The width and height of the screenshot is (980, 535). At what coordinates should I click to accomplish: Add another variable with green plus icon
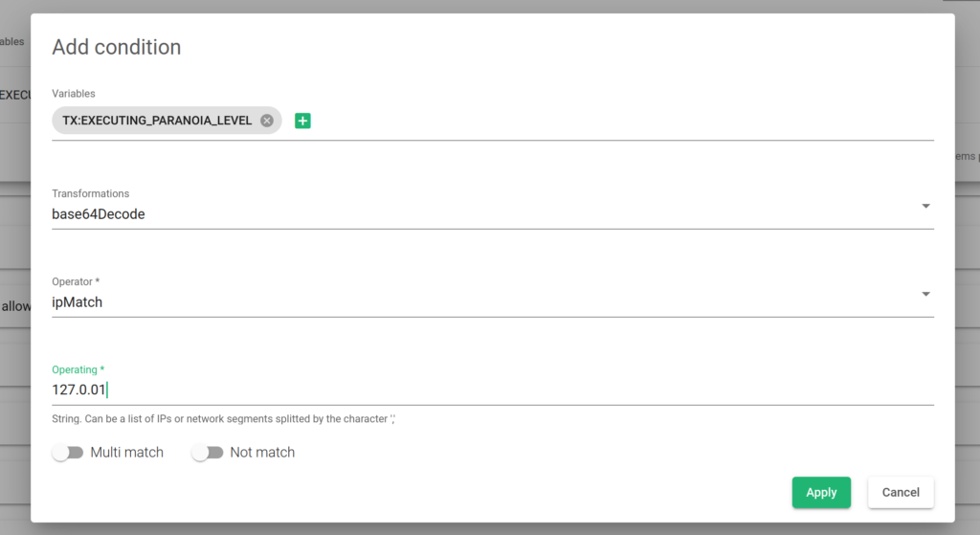(x=302, y=121)
